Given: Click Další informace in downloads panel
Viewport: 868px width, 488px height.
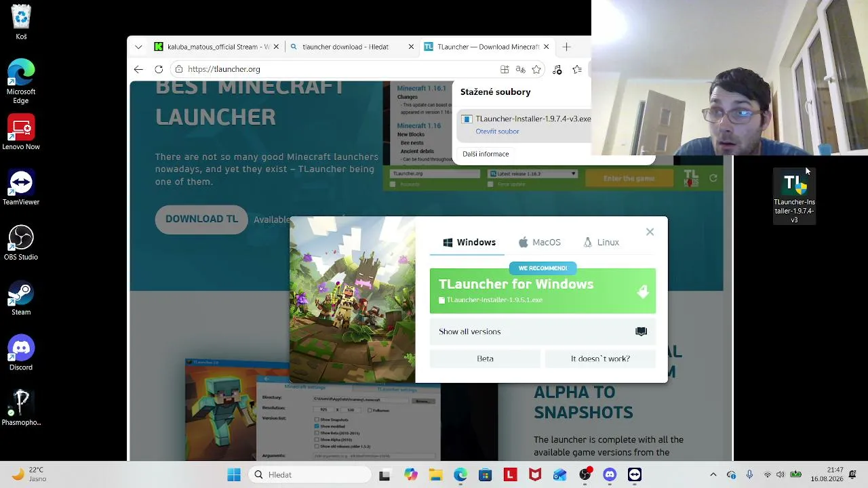Looking at the screenshot, I should (x=486, y=154).
